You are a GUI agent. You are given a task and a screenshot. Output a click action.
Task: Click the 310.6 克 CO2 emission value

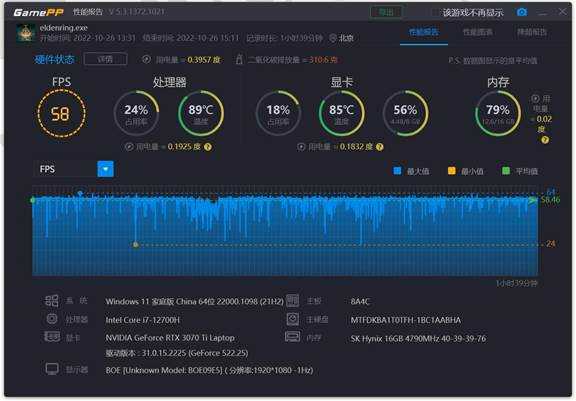[323, 59]
